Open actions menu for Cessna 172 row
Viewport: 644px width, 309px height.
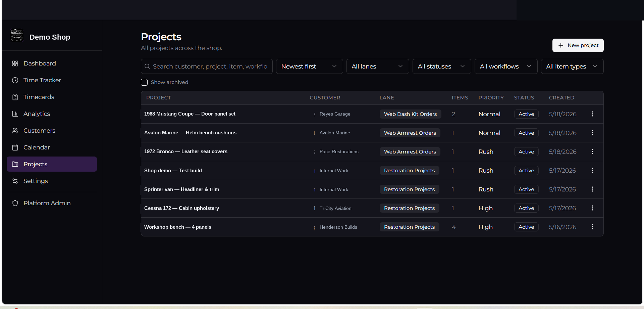[x=593, y=208]
